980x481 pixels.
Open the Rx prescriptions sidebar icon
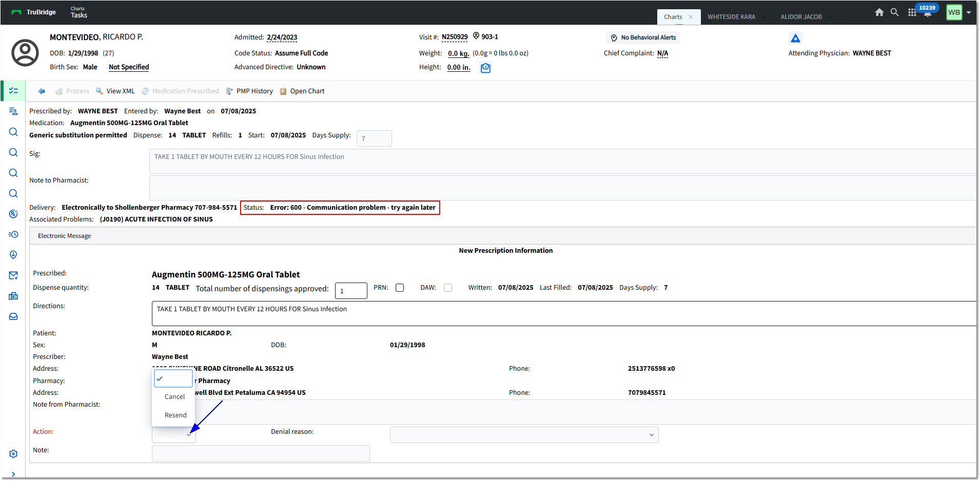pyautogui.click(x=13, y=214)
